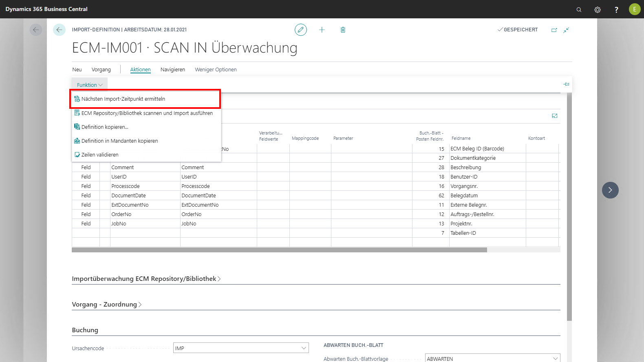Screen dimensions: 644x362
Task: Go to next record arrow
Action: click(610, 190)
